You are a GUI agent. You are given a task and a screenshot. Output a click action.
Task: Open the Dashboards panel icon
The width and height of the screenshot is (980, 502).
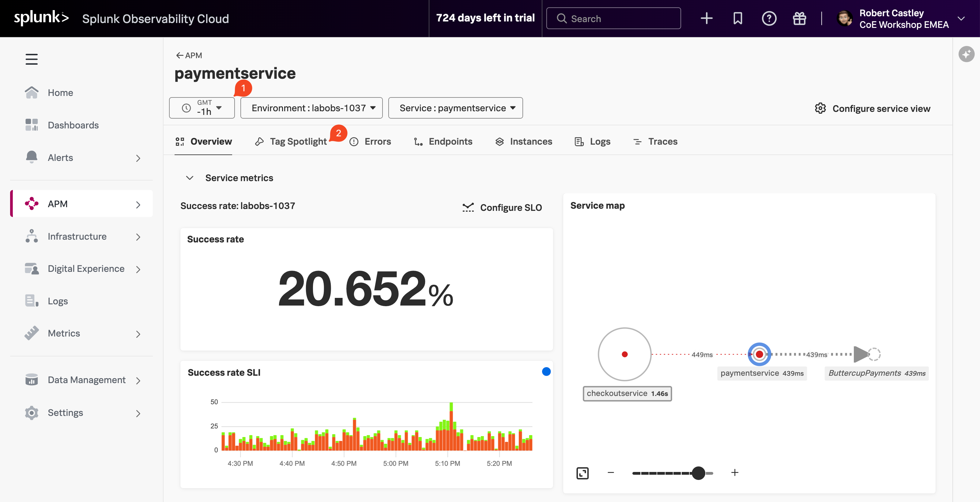click(x=32, y=125)
